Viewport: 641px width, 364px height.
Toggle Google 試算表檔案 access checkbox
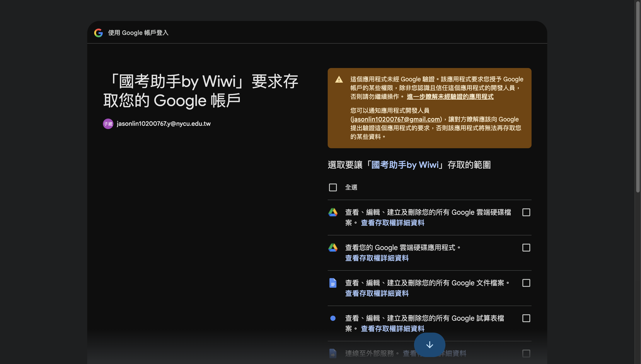tap(526, 318)
